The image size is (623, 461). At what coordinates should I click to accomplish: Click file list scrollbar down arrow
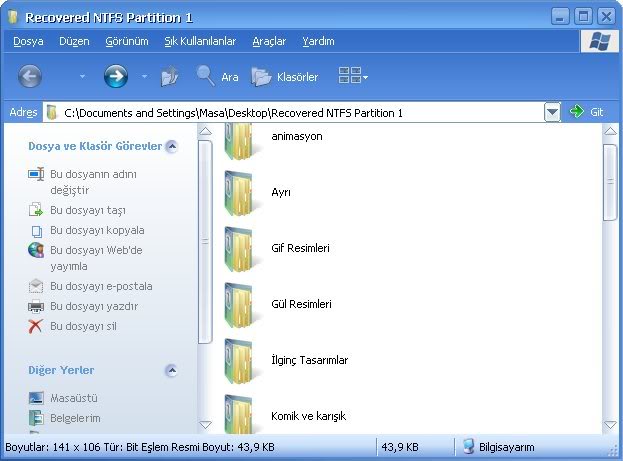[610, 425]
